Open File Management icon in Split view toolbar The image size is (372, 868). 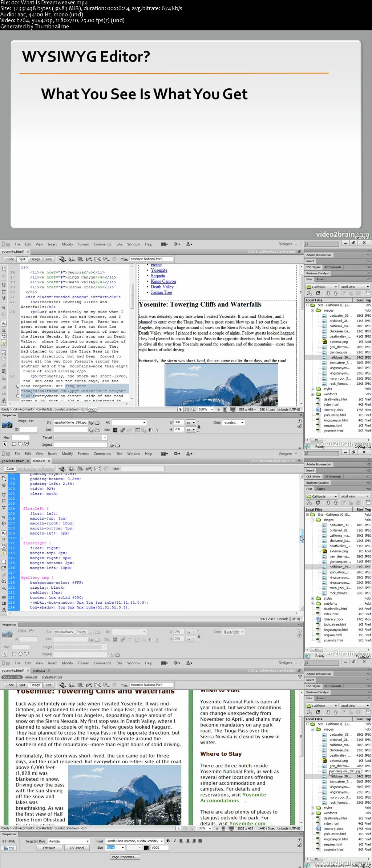coord(80,259)
